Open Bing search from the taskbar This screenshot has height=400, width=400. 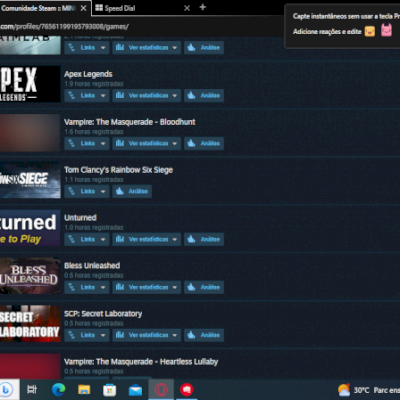pyautogui.click(x=7, y=389)
